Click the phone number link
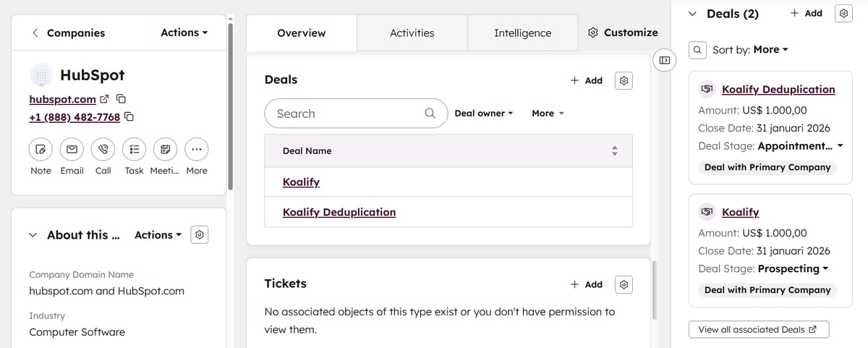Image resolution: width=868 pixels, height=348 pixels. (x=75, y=117)
